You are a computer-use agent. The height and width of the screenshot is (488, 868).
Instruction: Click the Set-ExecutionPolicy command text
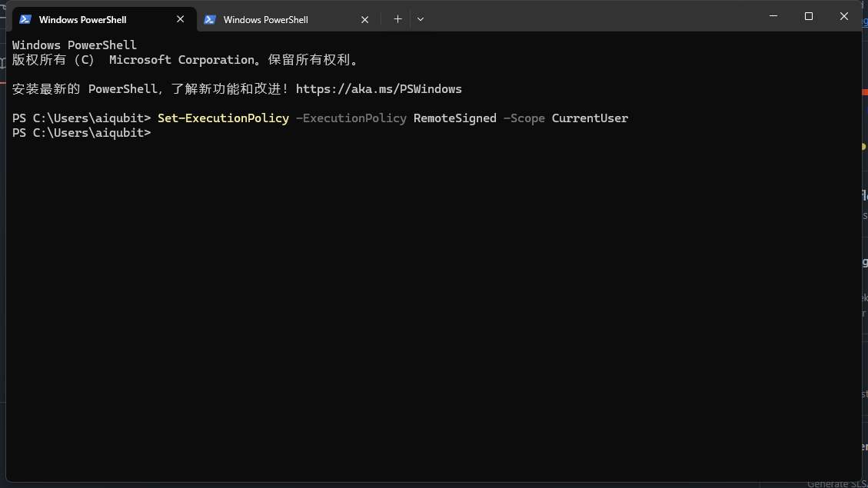[223, 118]
